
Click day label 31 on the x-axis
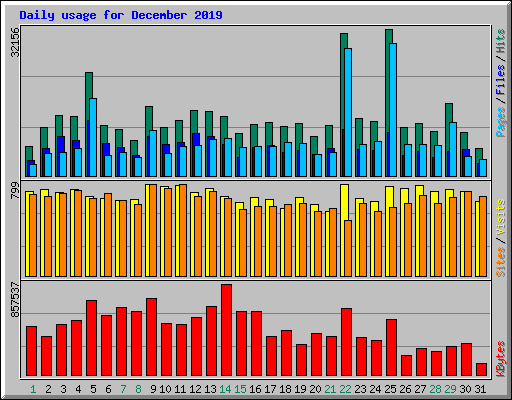tap(480, 389)
